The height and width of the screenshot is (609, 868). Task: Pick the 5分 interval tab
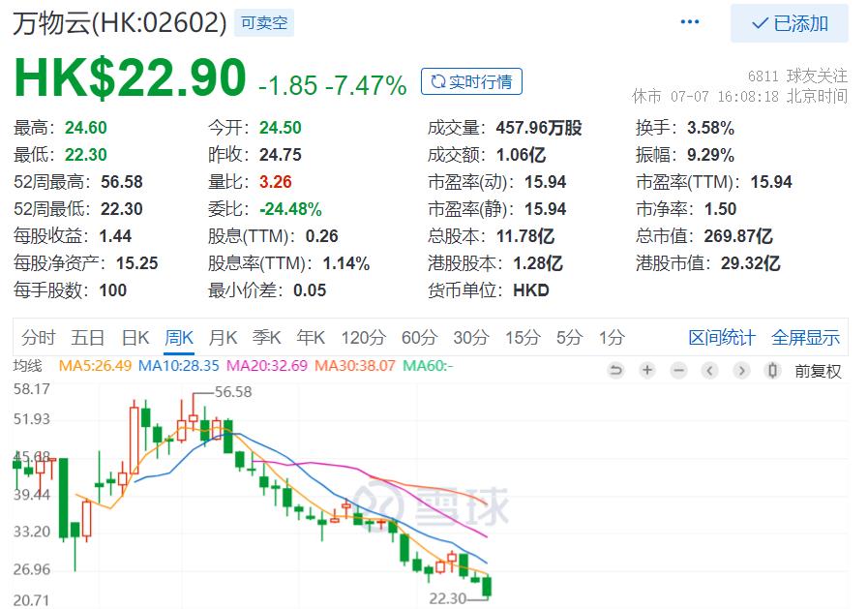coord(569,337)
